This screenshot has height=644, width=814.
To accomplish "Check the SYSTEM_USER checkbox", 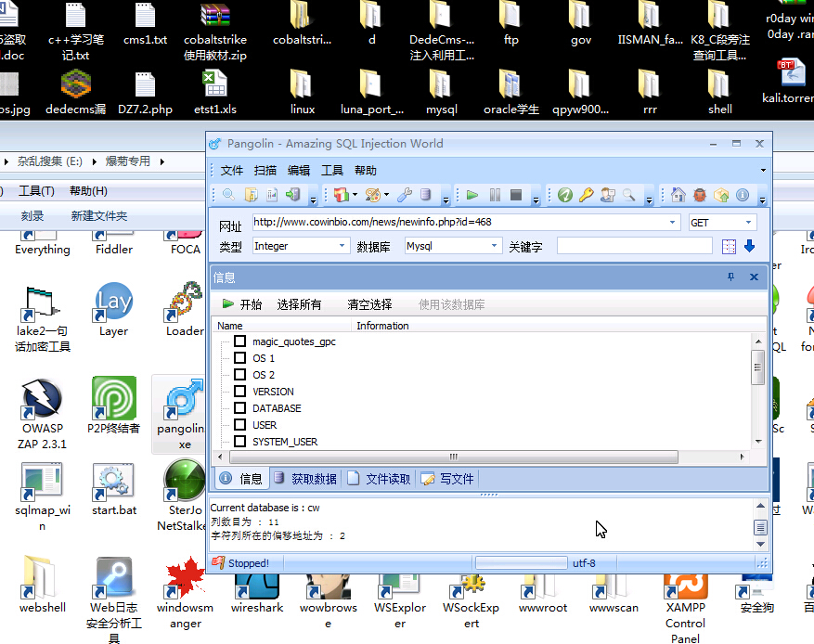I will coord(239,441).
